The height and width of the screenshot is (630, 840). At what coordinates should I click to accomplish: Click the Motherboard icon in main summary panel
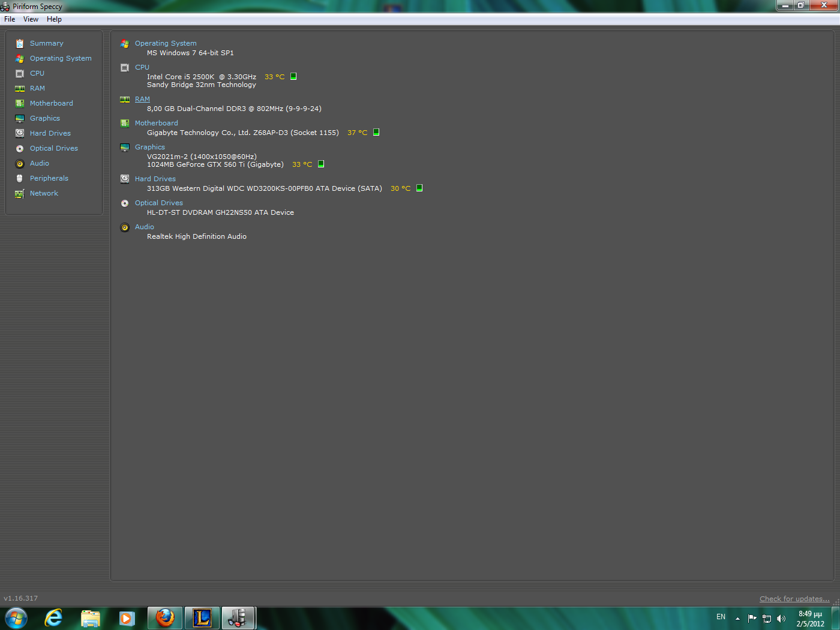point(125,124)
